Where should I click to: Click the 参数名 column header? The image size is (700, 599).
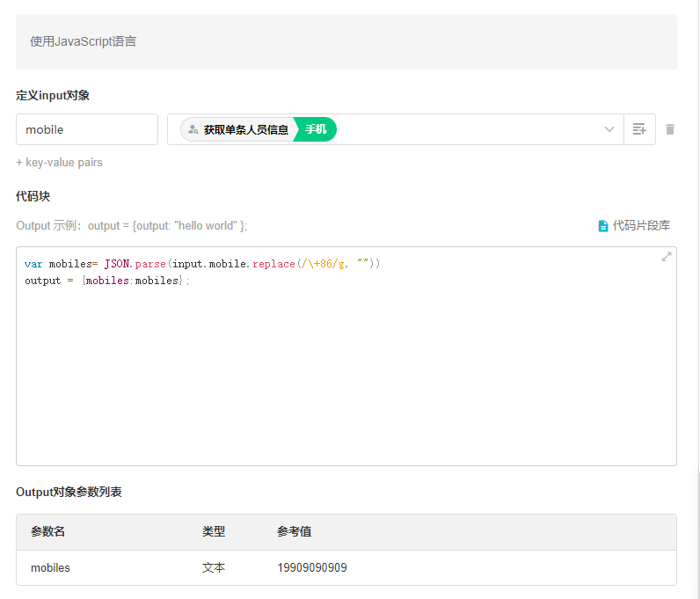point(48,532)
